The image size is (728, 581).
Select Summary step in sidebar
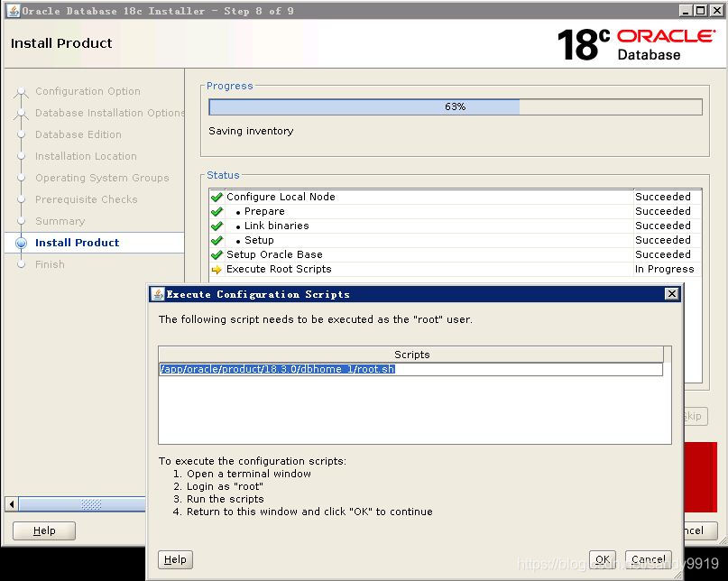[x=60, y=221]
